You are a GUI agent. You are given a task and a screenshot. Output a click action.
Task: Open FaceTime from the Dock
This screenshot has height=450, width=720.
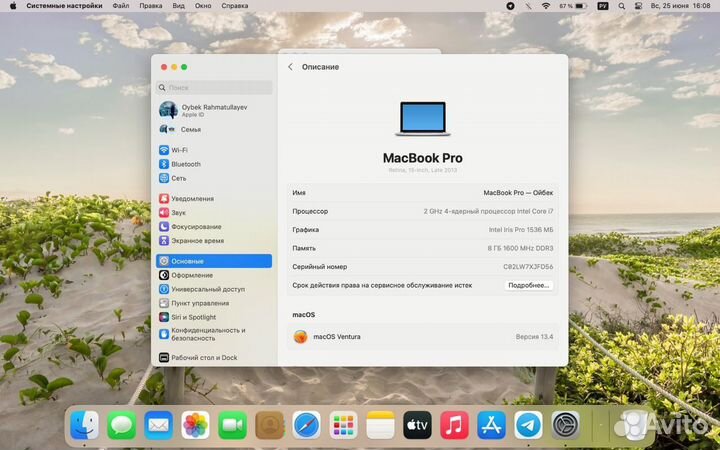tap(232, 425)
